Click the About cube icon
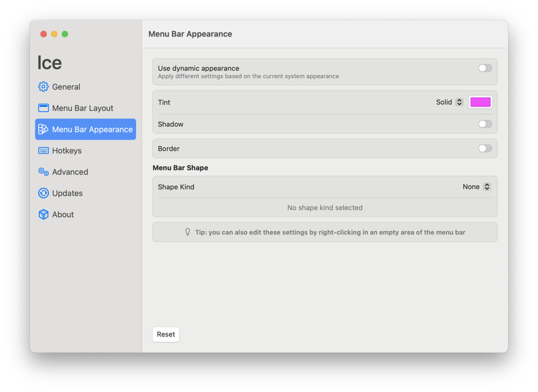Viewport: 538px width, 392px height. click(43, 214)
